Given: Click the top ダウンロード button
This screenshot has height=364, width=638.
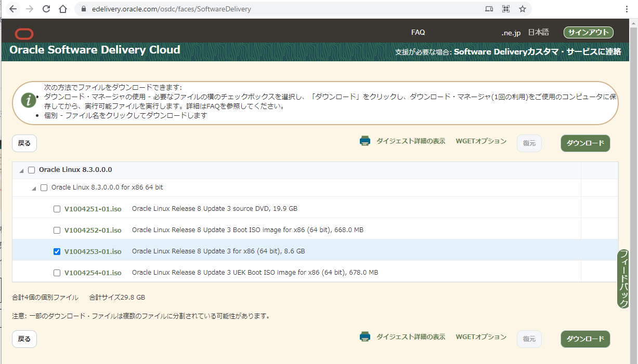Looking at the screenshot, I should [x=585, y=143].
